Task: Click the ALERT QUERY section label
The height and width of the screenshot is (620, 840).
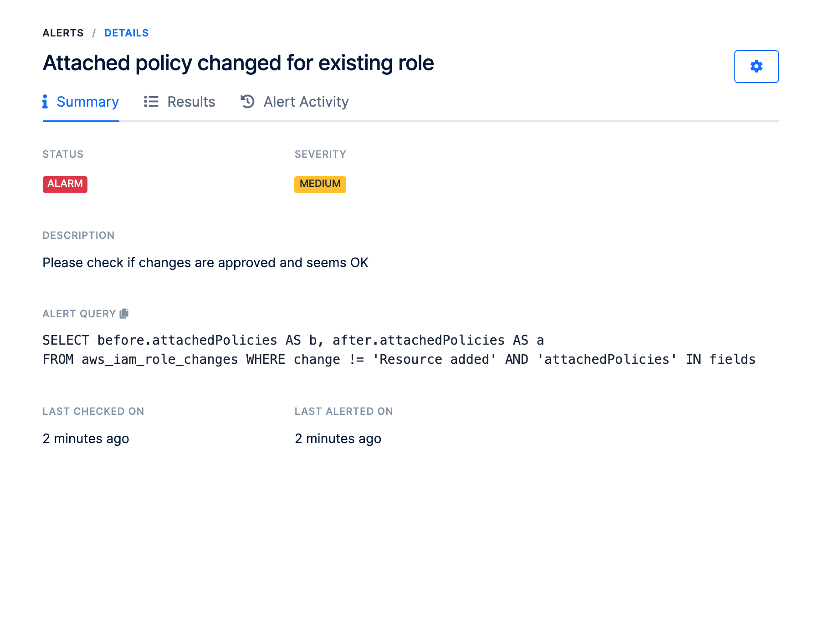Action: point(79,314)
